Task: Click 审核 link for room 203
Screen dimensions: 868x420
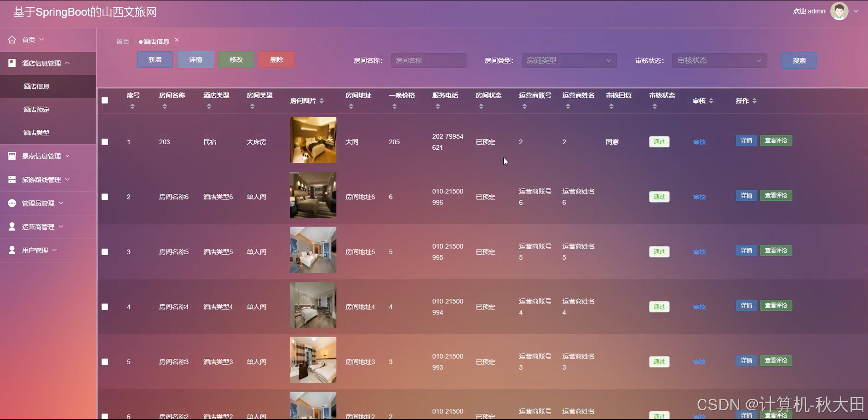Action: (699, 142)
